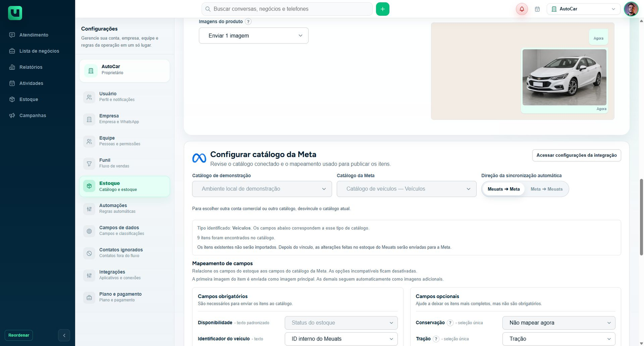Open Empresa settings menu item
Screen dimensions: 644x346
(x=124, y=119)
